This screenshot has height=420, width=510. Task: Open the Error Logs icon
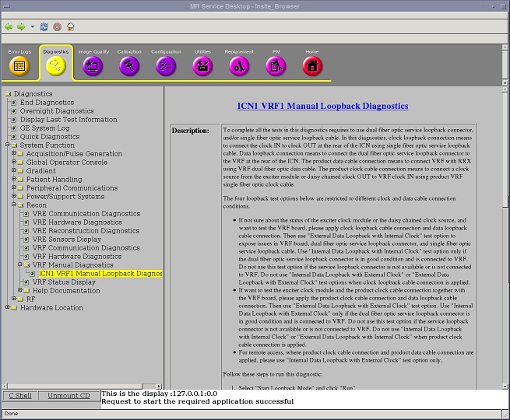tap(19, 66)
